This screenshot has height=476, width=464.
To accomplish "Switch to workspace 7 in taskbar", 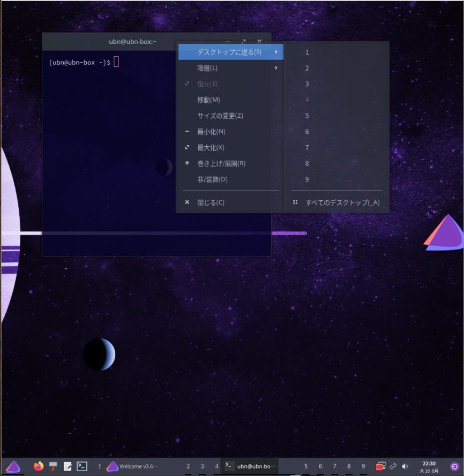I will [334, 466].
